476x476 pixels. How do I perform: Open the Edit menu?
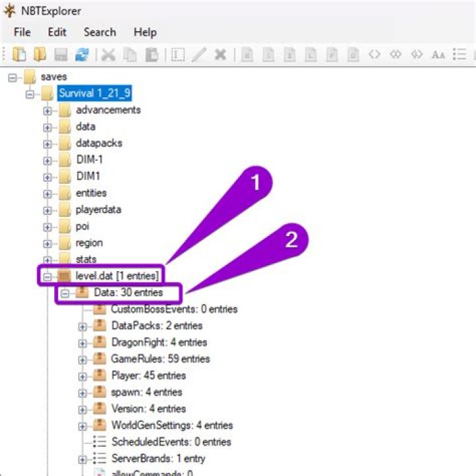[x=57, y=32]
